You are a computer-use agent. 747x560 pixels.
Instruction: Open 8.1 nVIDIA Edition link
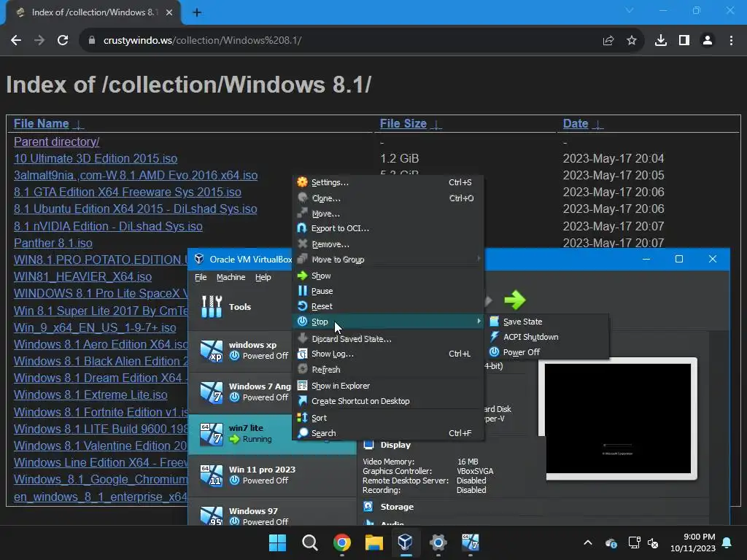click(108, 226)
